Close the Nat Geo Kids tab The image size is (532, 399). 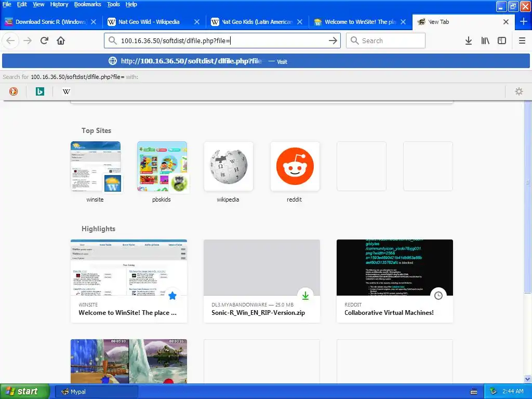coord(300,22)
